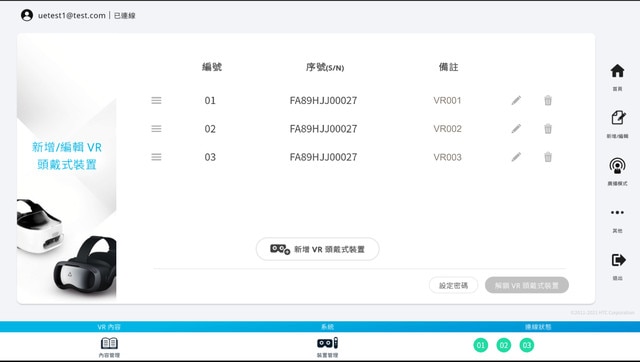
Task: Edit device 03 with the pencil icon
Action: coord(516,157)
